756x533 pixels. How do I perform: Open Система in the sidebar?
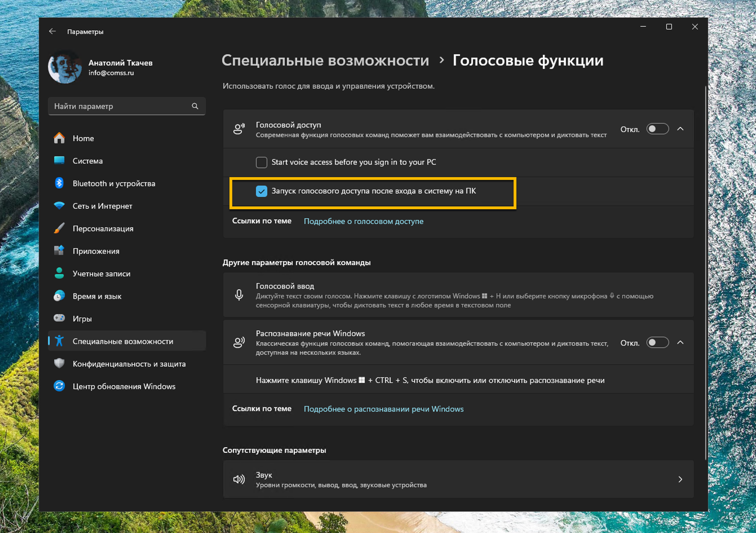pos(88,161)
